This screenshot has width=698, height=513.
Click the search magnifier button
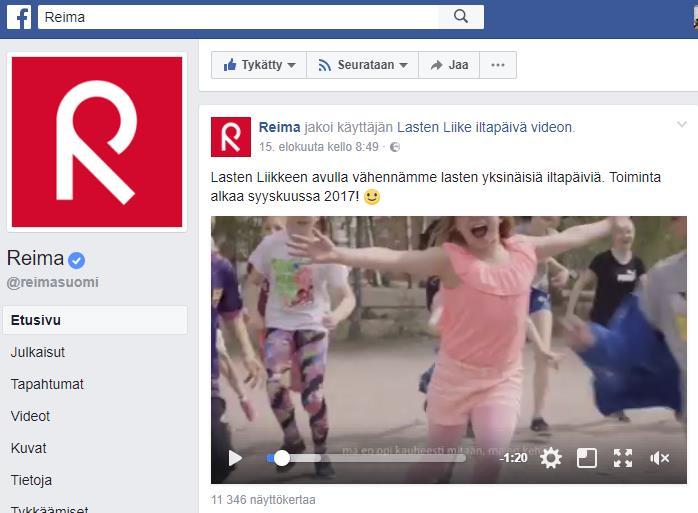pos(461,17)
